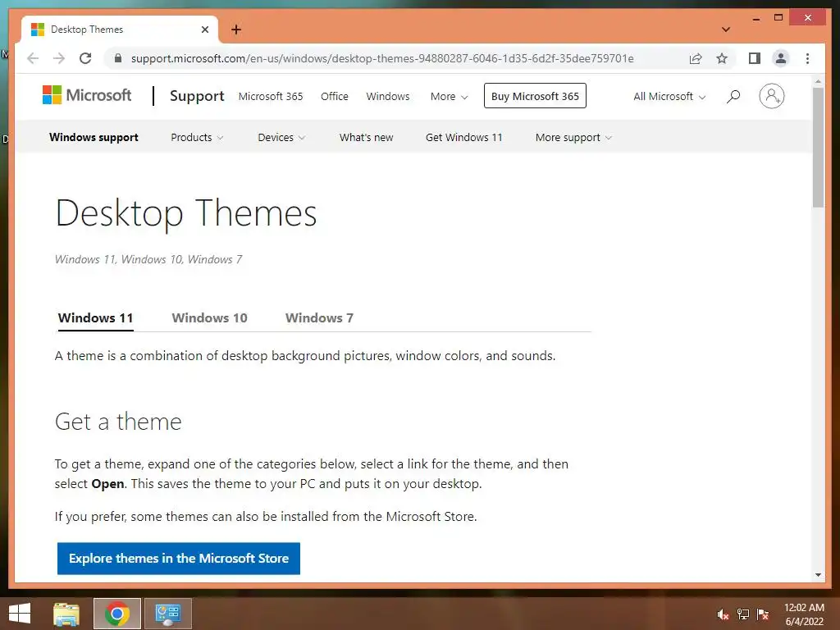
Task: Open the Microsoft site search magnifier
Action: point(733,97)
